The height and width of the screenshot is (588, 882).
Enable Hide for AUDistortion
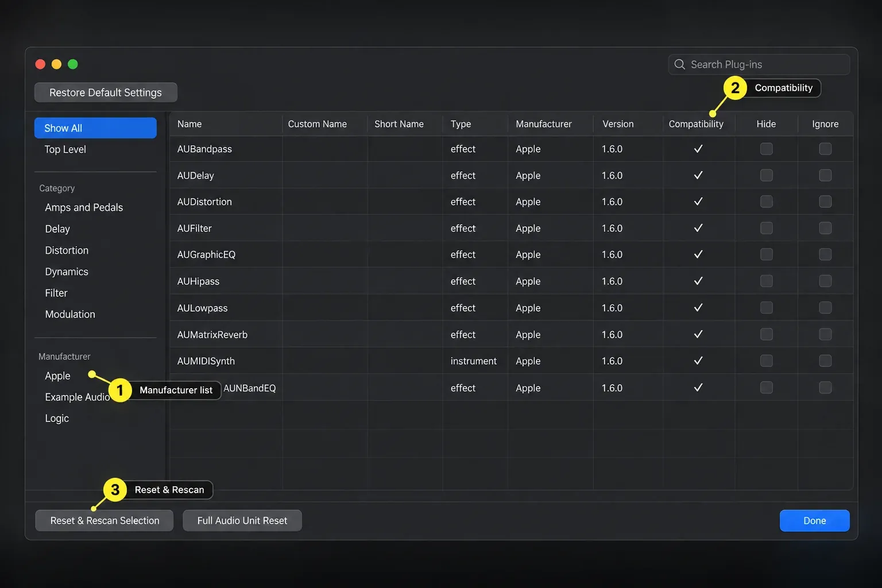point(766,202)
